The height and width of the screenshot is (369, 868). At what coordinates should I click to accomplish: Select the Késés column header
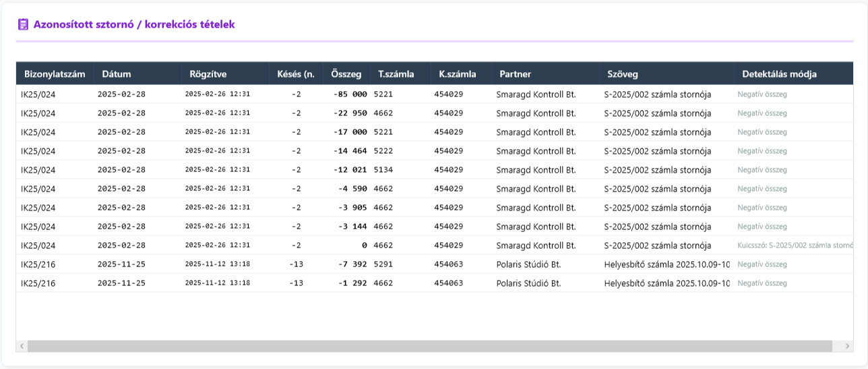tap(295, 74)
